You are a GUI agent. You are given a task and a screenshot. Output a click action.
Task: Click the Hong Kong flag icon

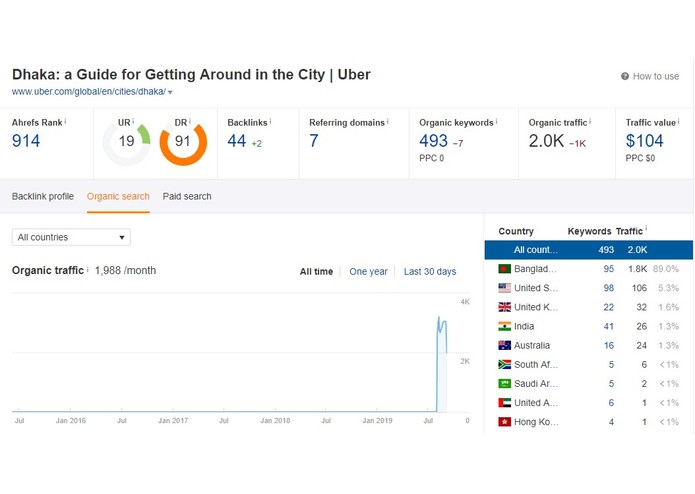click(504, 422)
